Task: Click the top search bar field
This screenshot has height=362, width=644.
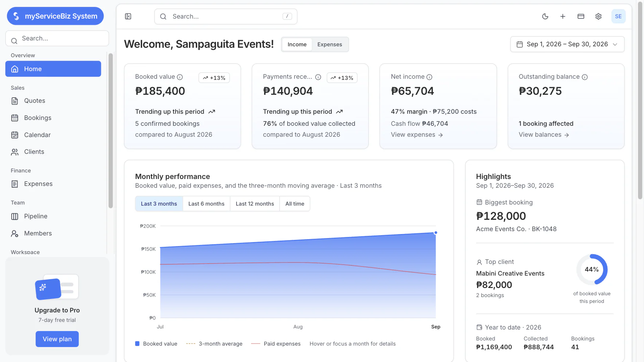Action: [226, 16]
